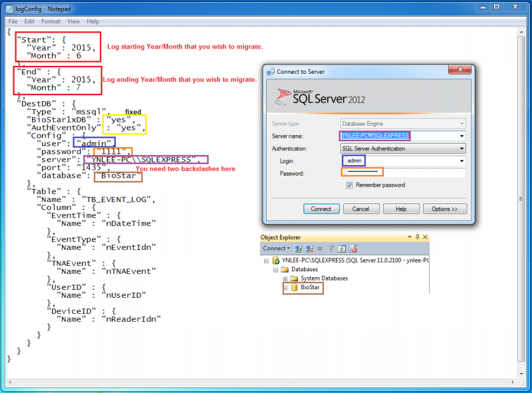
Task: Pin the Object Explorer panel
Action: point(416,237)
